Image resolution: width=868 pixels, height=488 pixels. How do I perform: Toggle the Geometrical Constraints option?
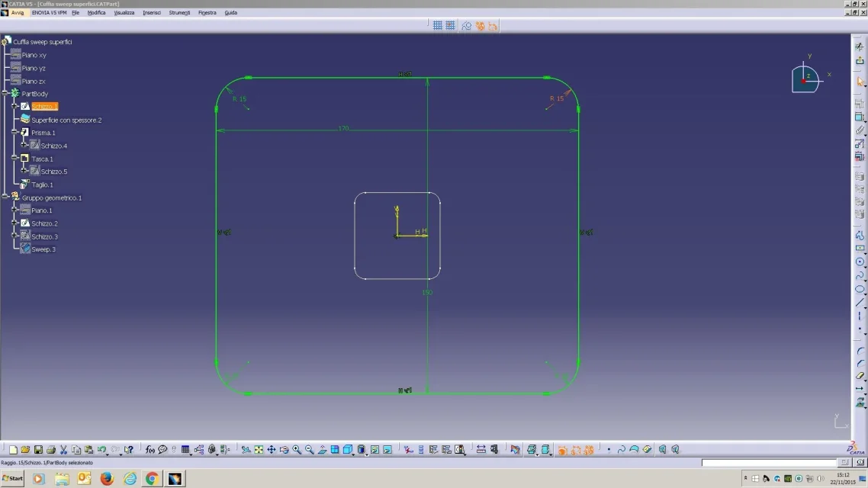click(480, 26)
